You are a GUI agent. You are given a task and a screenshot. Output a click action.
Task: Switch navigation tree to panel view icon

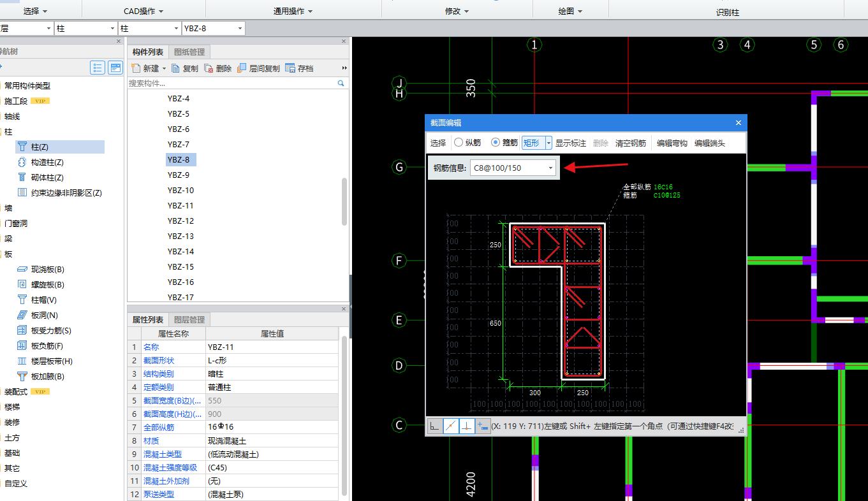tap(115, 68)
